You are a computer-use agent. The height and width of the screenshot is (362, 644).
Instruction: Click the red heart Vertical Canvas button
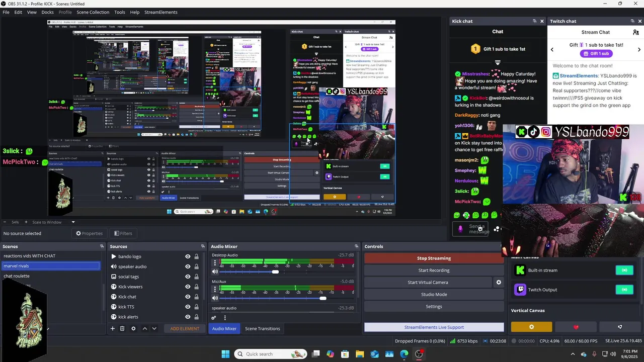[x=576, y=327]
